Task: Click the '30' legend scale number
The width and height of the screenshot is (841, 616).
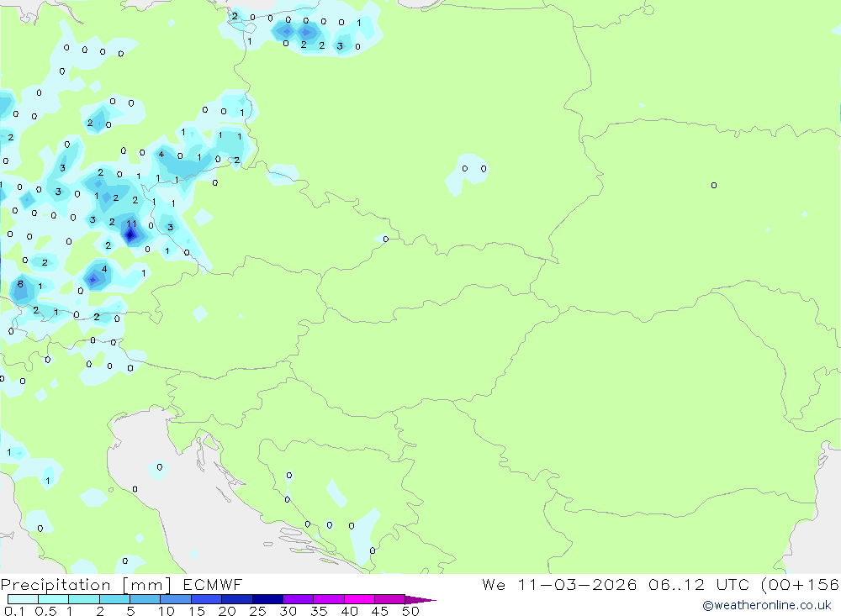Action: 288,611
